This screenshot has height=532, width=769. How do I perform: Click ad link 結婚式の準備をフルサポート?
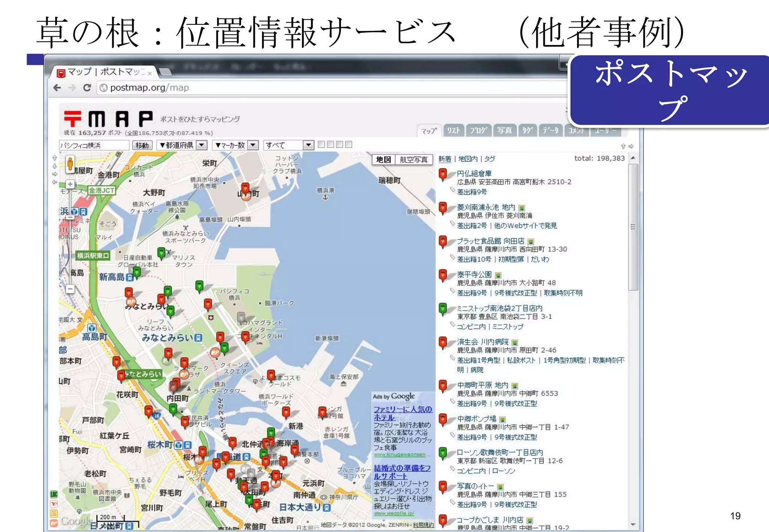click(x=402, y=472)
